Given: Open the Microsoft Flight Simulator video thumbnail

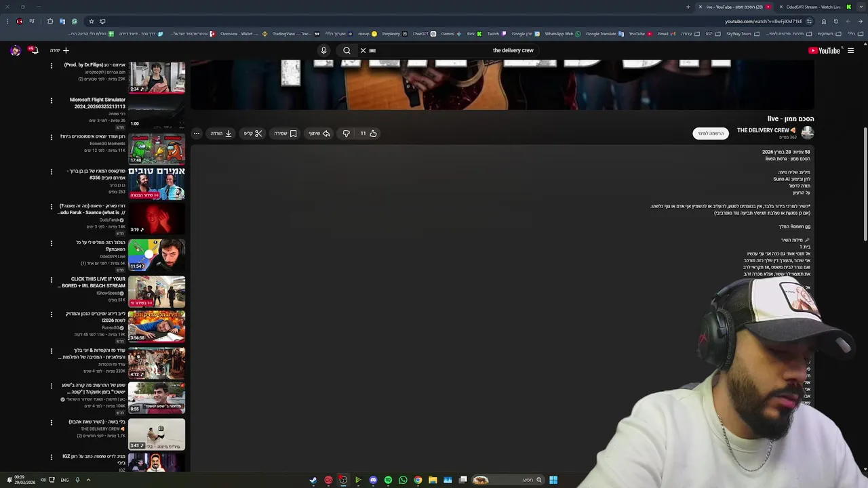Looking at the screenshot, I should coord(157,113).
